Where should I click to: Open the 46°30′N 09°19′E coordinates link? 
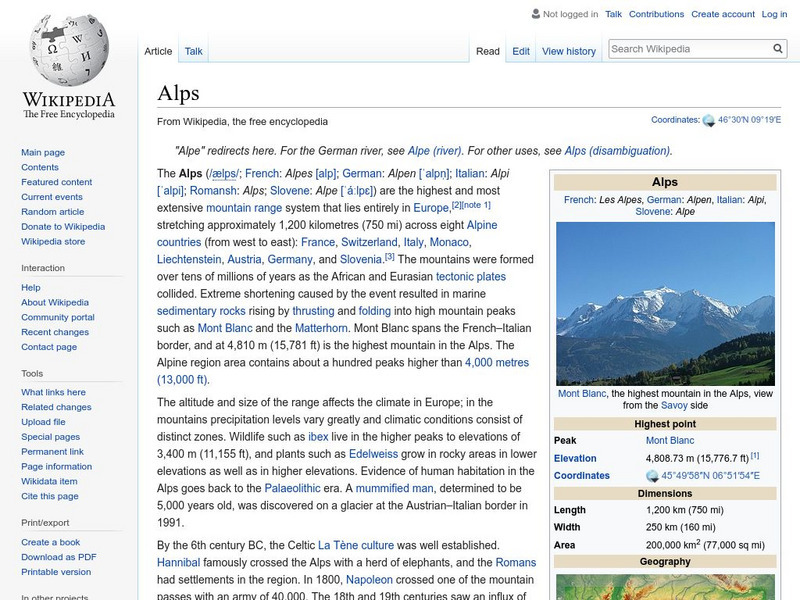[749, 120]
